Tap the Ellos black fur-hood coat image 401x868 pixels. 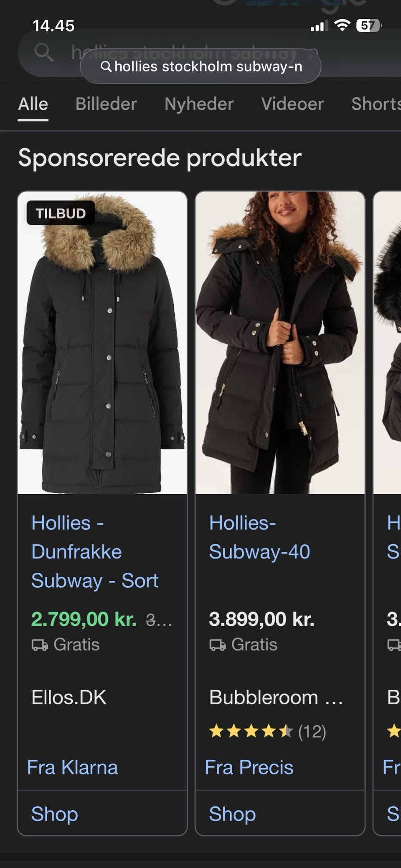coord(102,343)
